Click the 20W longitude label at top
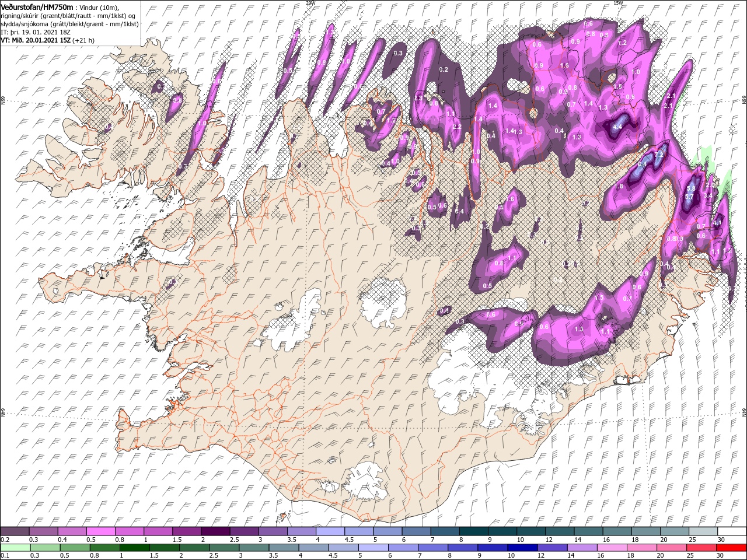 [x=310, y=3]
